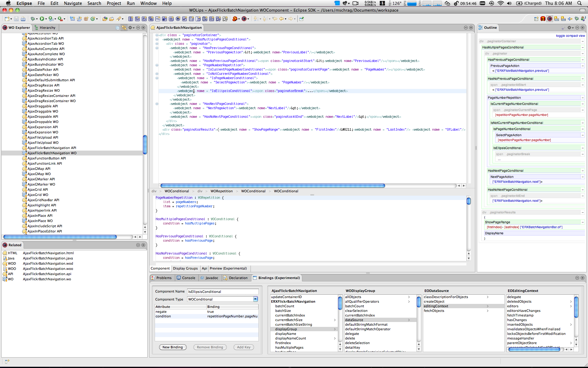588x368 pixels.
Task: Click the Forward navigation yellow arrow
Action: (x=290, y=19)
